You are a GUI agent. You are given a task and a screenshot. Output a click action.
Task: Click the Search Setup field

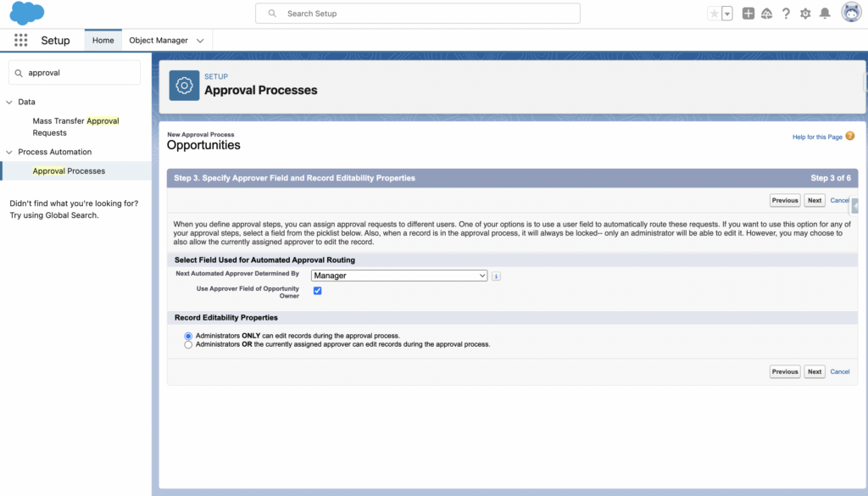point(418,14)
